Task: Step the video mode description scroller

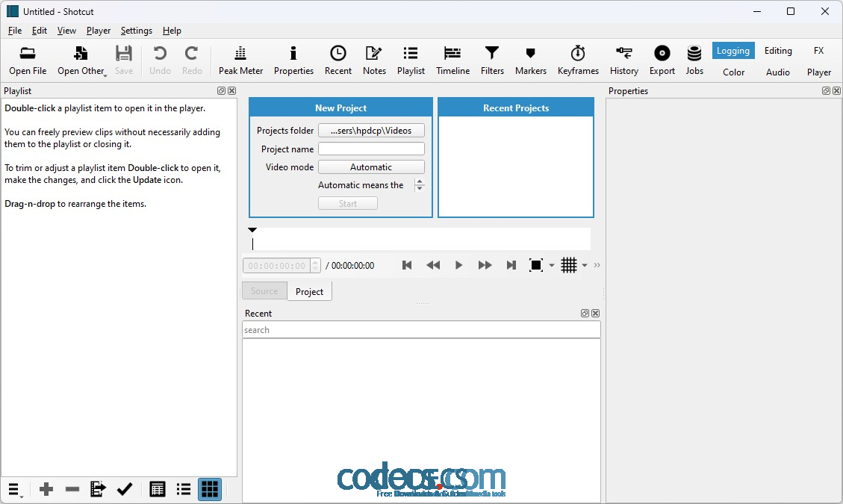Action: [420, 185]
